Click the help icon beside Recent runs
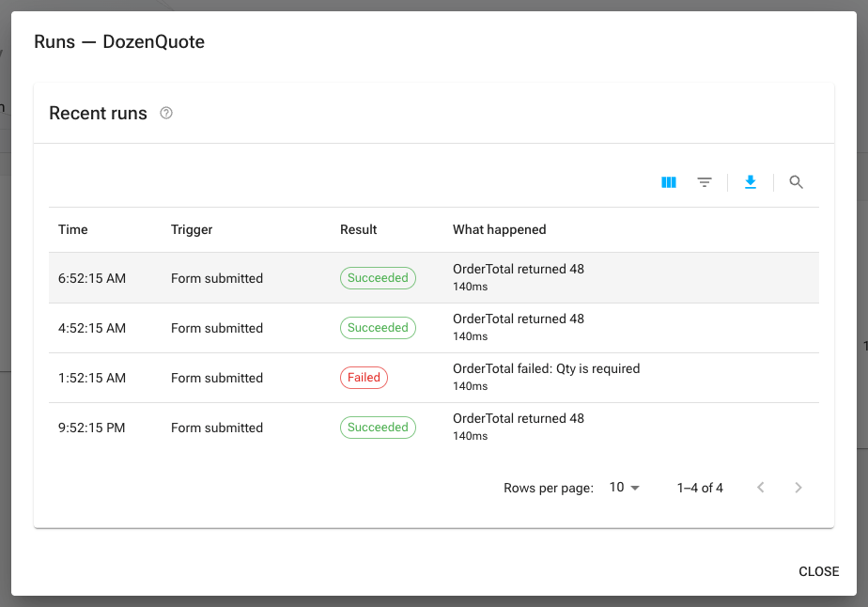The width and height of the screenshot is (868, 607). (166, 113)
